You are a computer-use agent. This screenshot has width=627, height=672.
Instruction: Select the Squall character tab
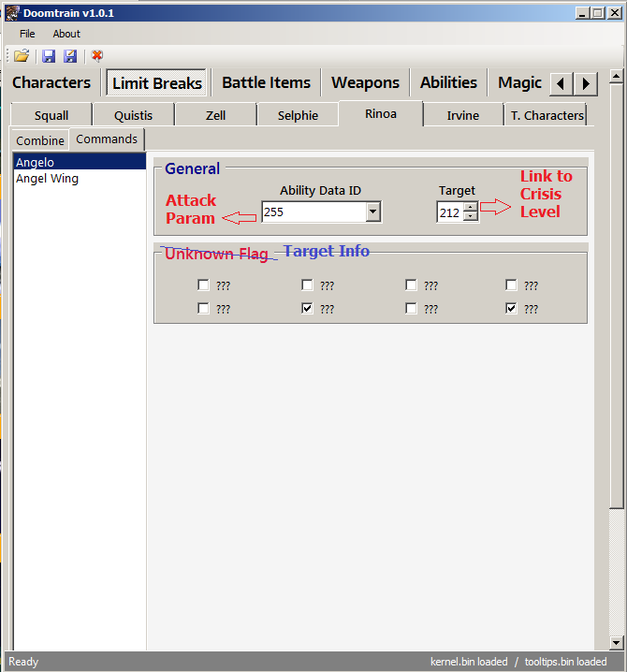point(51,115)
